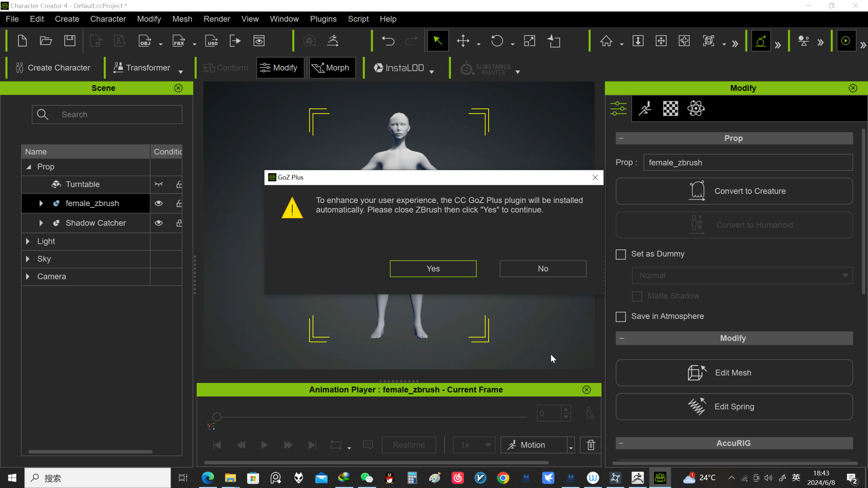Viewport: 868px width, 488px height.
Task: Click Convert to Creature button
Action: [x=734, y=191]
